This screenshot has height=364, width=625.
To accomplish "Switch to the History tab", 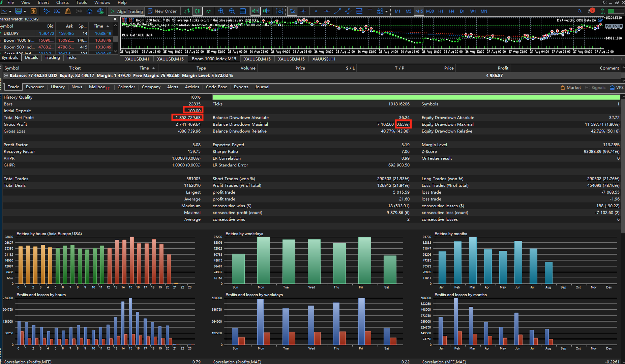I will pos(58,87).
